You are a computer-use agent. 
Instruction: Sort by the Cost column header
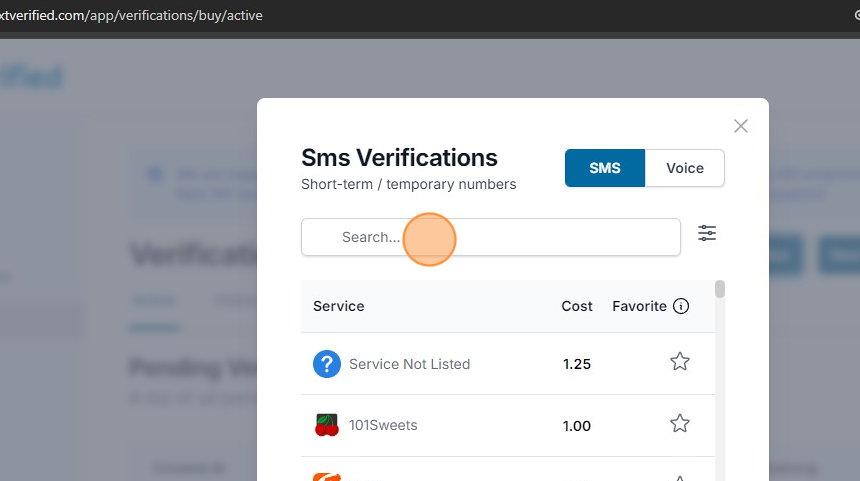577,306
